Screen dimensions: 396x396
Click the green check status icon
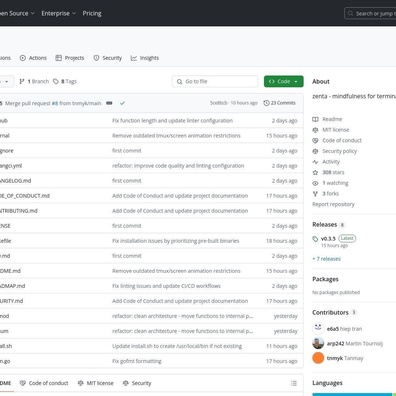(x=122, y=103)
